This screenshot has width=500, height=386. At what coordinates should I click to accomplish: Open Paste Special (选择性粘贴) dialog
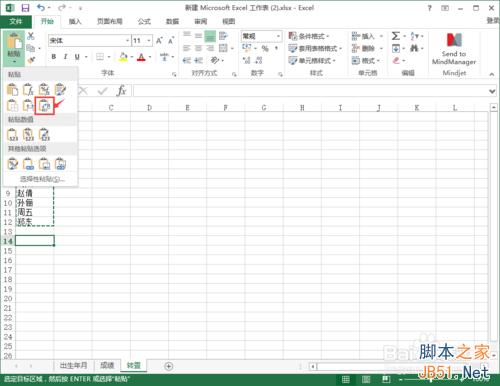(42, 179)
